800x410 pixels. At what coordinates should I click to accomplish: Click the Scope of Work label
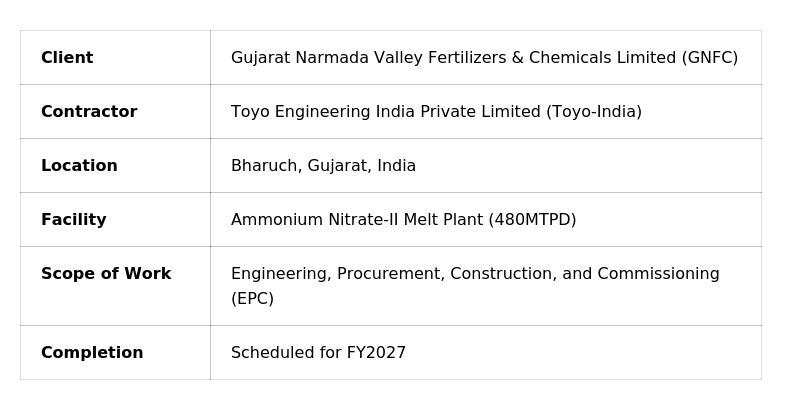tap(106, 274)
